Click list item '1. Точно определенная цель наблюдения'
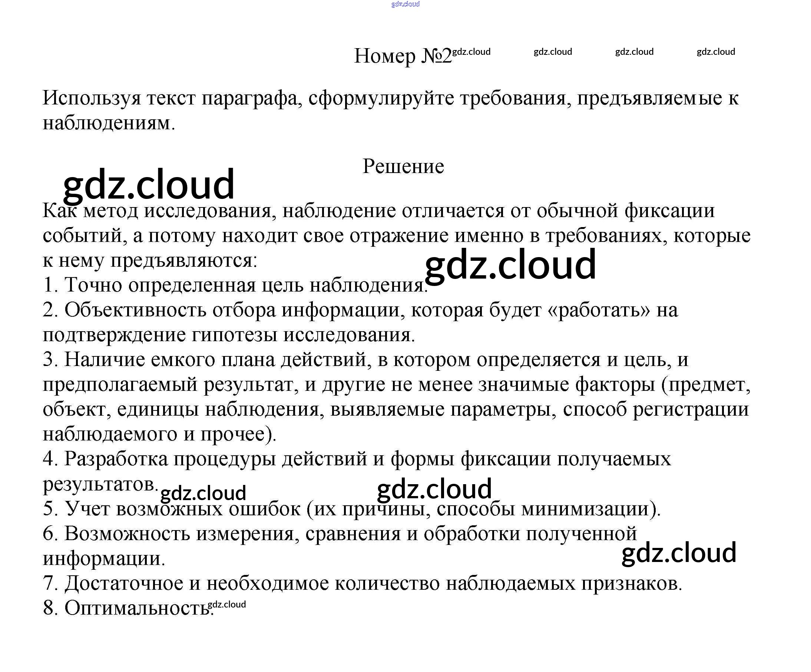The width and height of the screenshot is (811, 672). [x=235, y=285]
